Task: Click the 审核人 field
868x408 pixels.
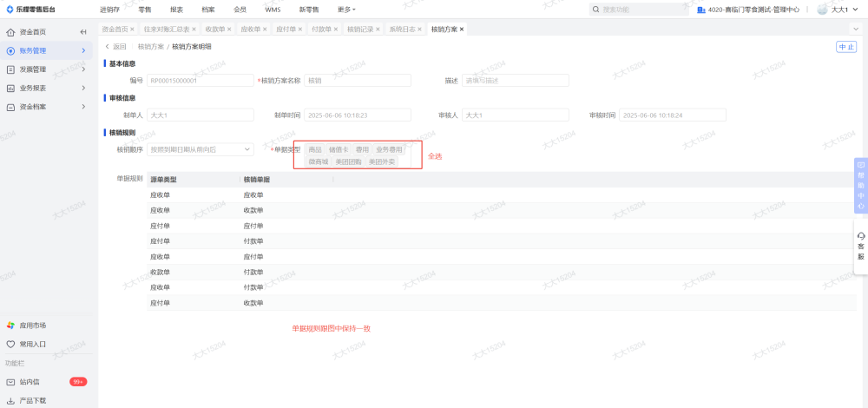Action: coord(516,115)
